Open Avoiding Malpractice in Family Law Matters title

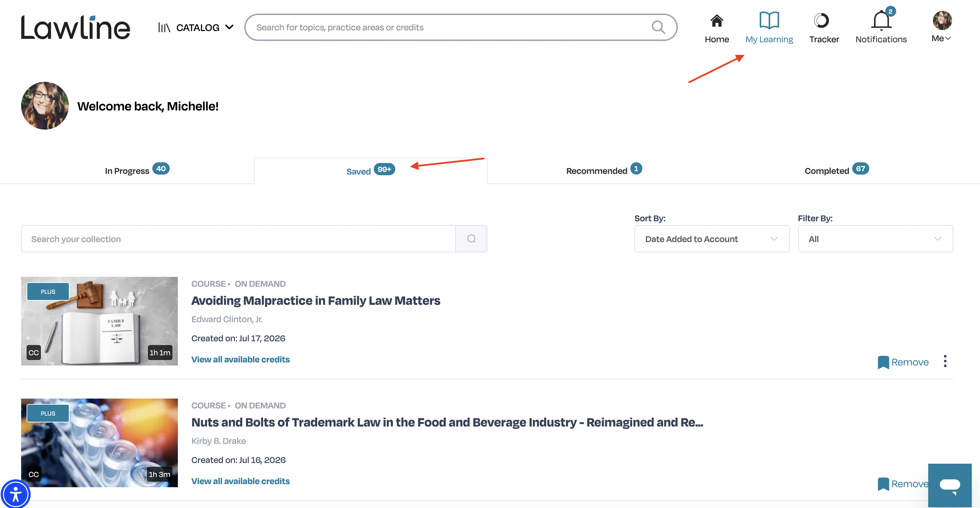point(316,301)
